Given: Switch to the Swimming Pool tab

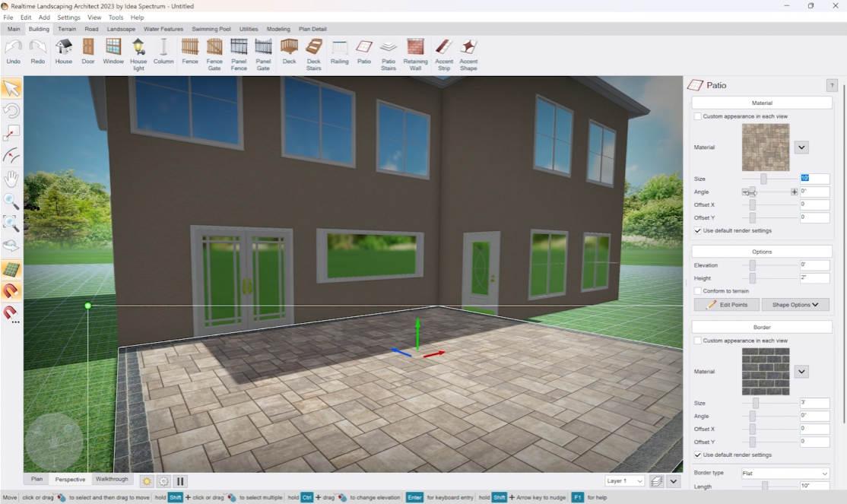Looking at the screenshot, I should click(211, 29).
